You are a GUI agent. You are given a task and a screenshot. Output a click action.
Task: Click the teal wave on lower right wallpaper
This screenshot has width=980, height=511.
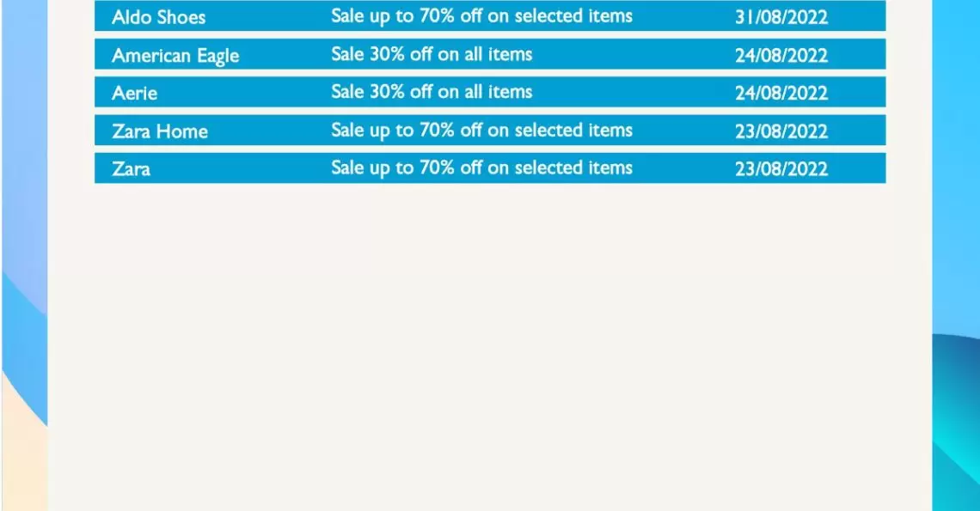click(x=959, y=462)
